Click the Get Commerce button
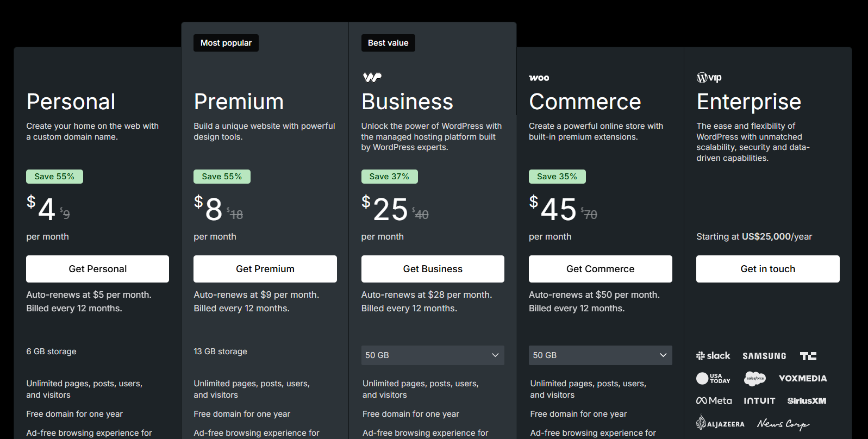Screen dimensions: 868x439 point(601,269)
